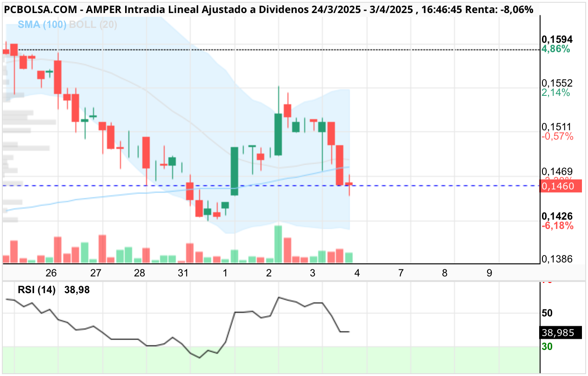The image size is (588, 376).
Task: Click the tall green candle at date 2 opening
Action: [x=278, y=134]
